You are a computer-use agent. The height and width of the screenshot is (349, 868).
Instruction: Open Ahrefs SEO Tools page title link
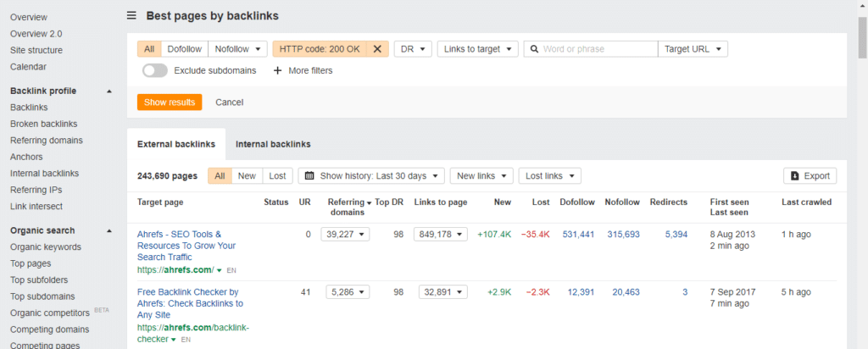pyautogui.click(x=186, y=246)
